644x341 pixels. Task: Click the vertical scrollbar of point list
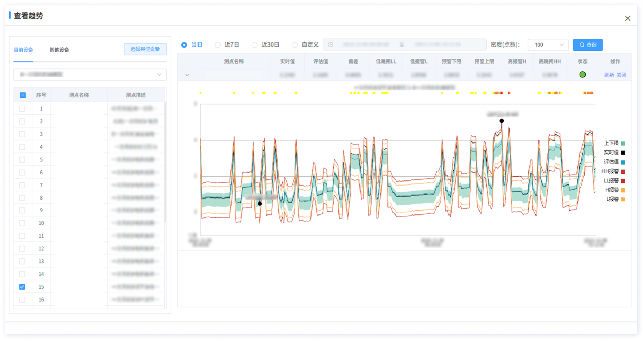click(166, 162)
